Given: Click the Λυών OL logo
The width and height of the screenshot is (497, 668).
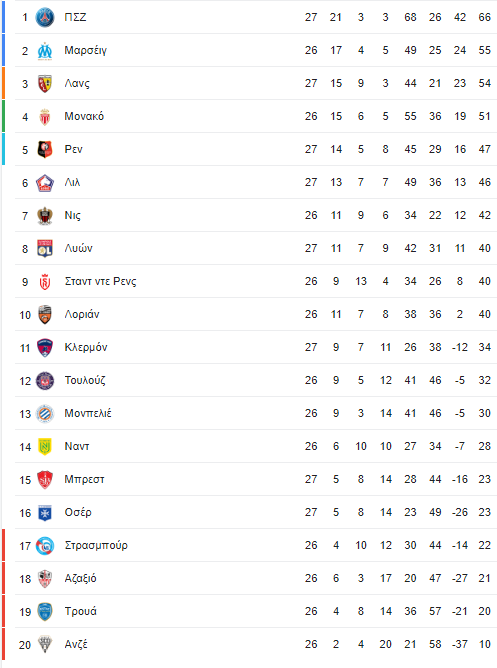Looking at the screenshot, I should (x=45, y=249).
